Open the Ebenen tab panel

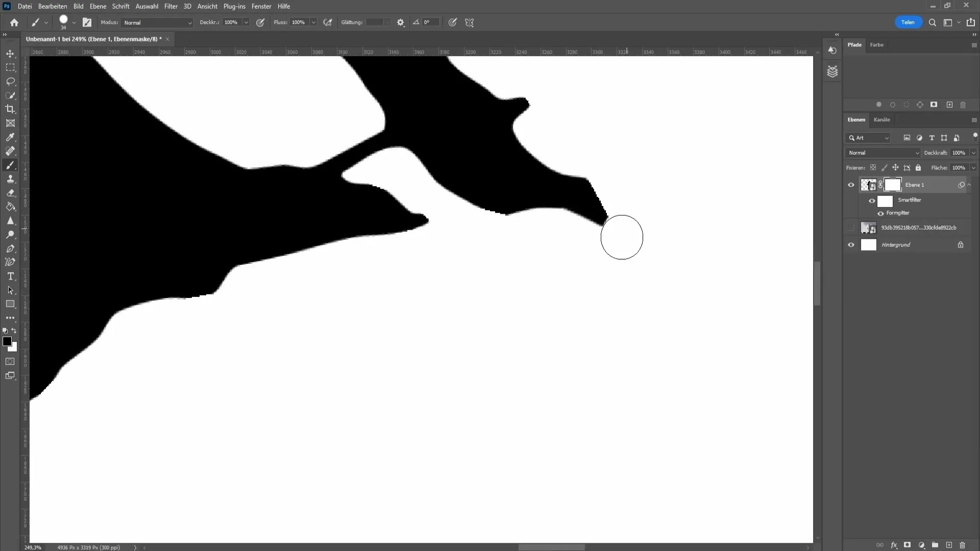856,120
